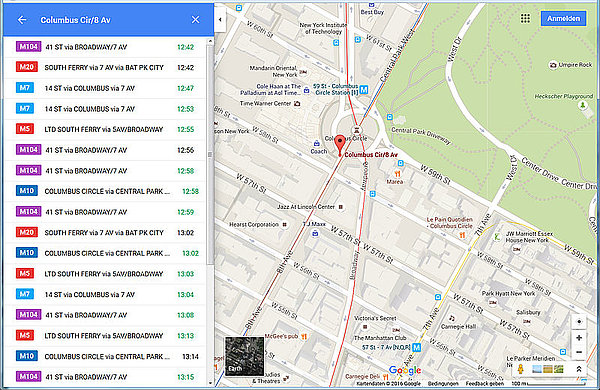Open the Google apps grid icon
The image size is (600, 390).
pyautogui.click(x=525, y=18)
